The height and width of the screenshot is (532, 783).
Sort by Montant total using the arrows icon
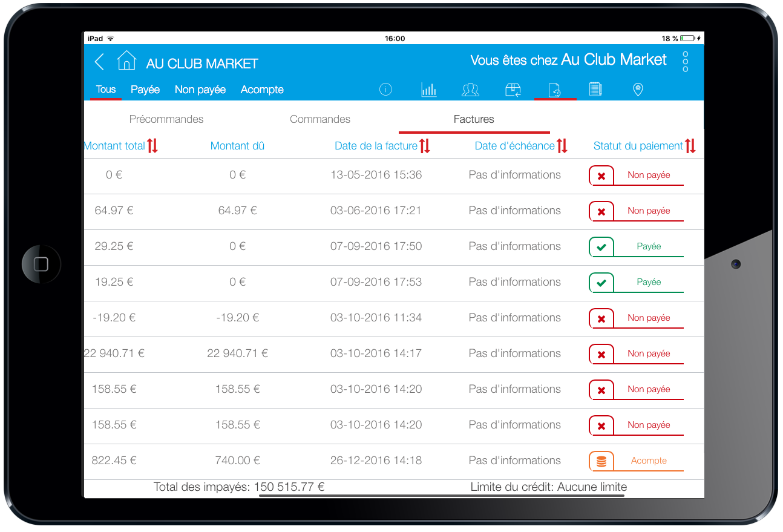[x=152, y=145]
